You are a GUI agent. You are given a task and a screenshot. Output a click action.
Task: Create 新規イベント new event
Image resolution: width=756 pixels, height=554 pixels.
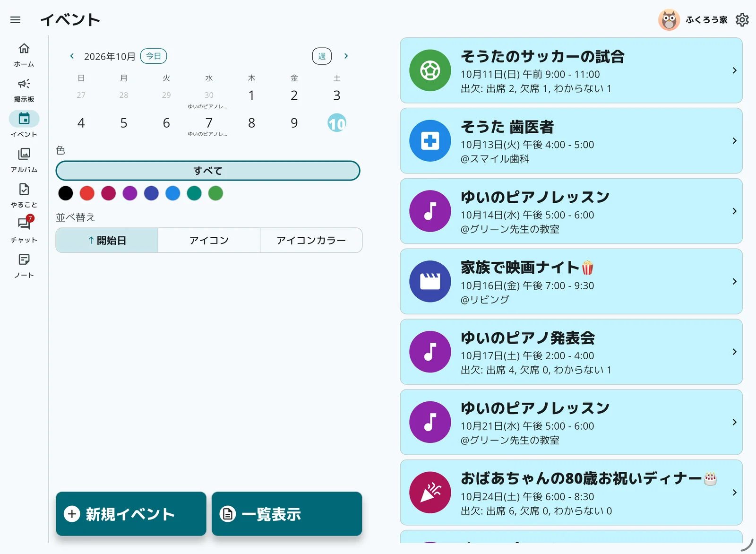coord(131,514)
